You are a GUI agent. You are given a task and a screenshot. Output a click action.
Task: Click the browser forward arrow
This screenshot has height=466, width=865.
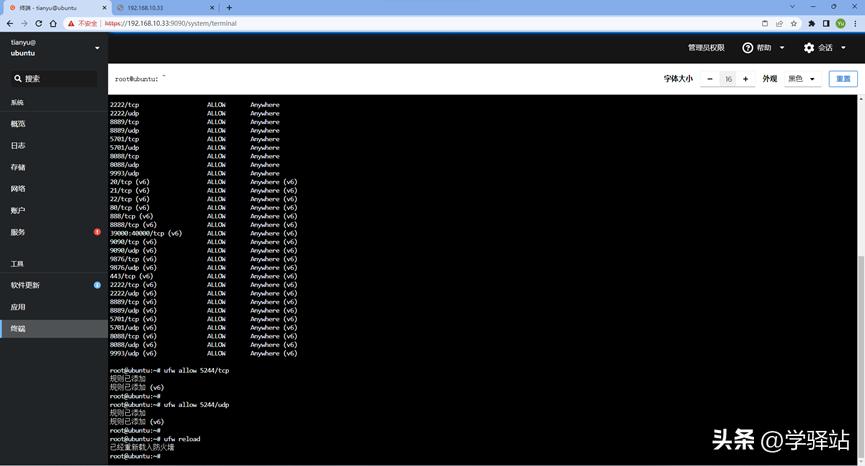pos(24,23)
